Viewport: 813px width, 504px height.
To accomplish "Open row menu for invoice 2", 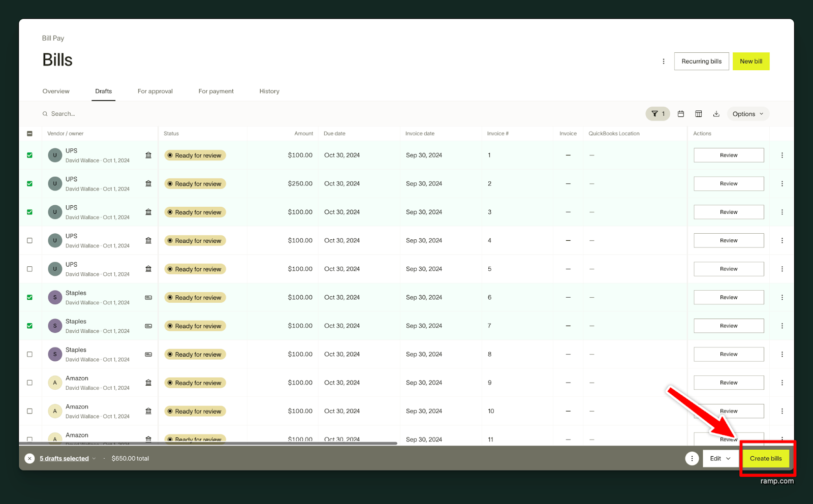I will click(782, 184).
